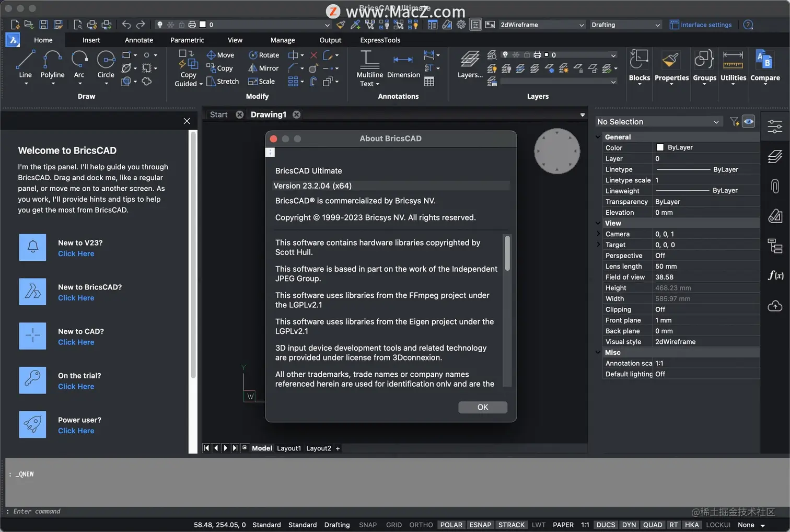Open the No Selection dropdown
790x532 pixels.
coord(658,122)
